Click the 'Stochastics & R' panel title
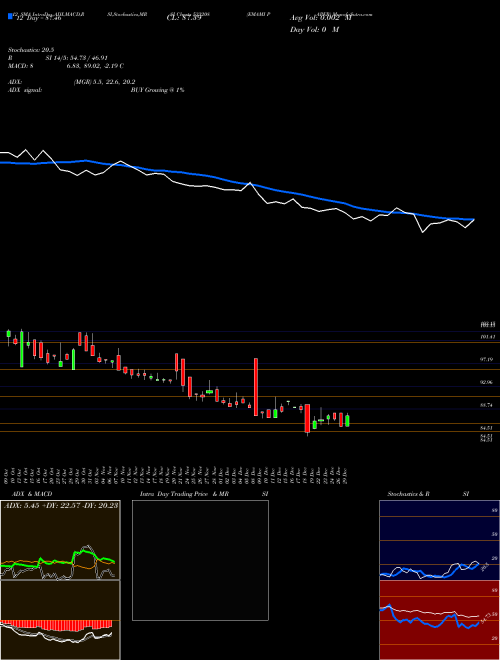500x660 pixels. (x=409, y=494)
